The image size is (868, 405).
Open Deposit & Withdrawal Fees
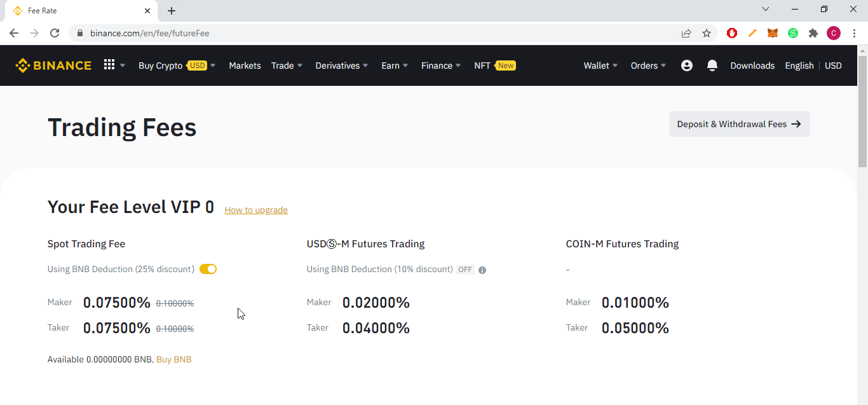click(740, 124)
